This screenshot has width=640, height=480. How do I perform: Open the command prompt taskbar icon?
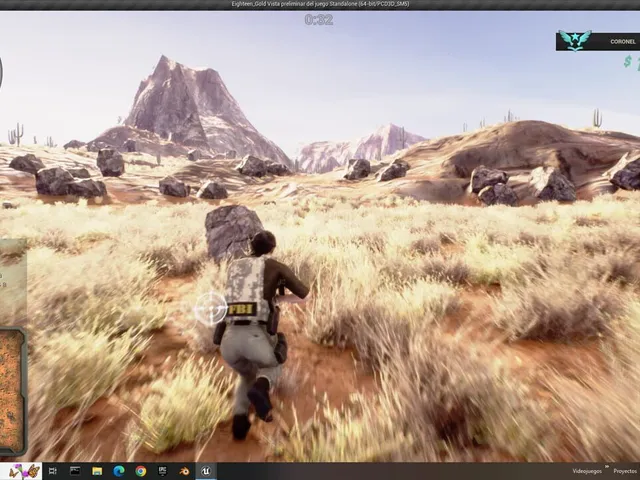(75, 471)
